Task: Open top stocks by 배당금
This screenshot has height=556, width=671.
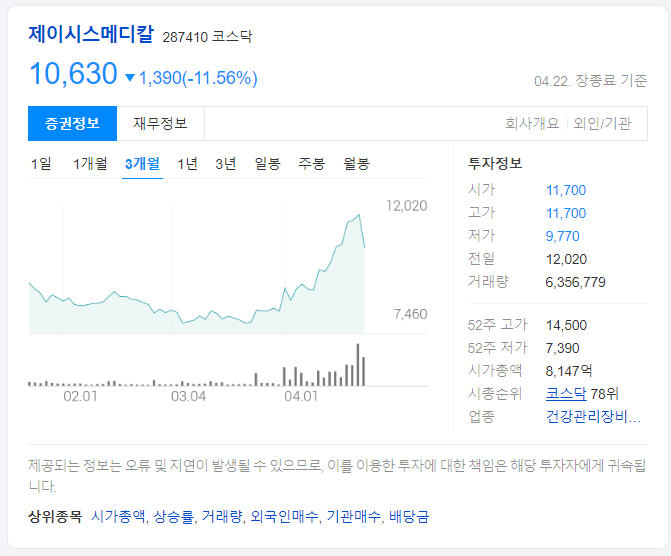Action: point(409,516)
